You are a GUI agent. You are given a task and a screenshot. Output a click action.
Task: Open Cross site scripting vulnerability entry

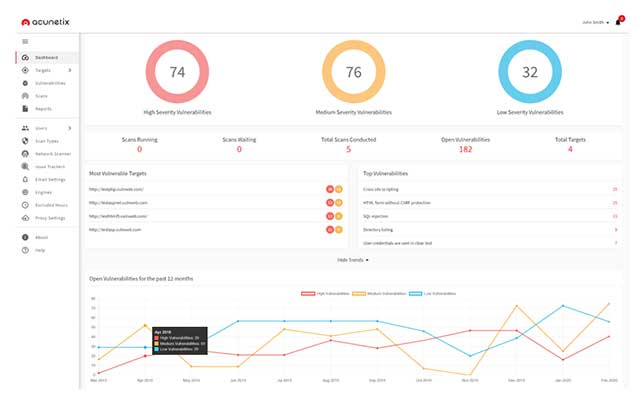(x=381, y=189)
